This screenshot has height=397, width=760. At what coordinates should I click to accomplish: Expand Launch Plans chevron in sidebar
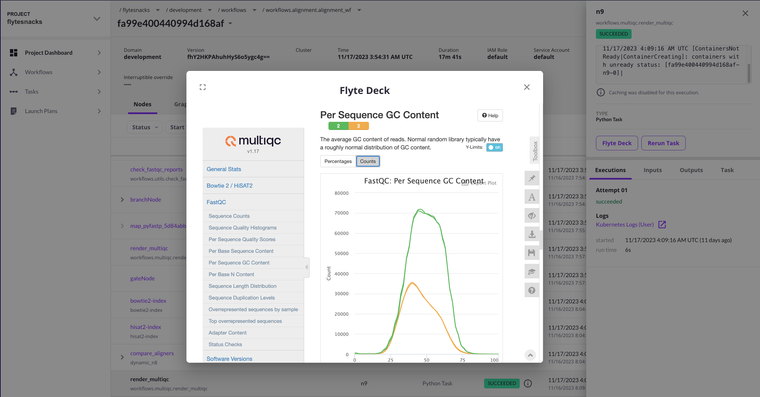pyautogui.click(x=99, y=111)
